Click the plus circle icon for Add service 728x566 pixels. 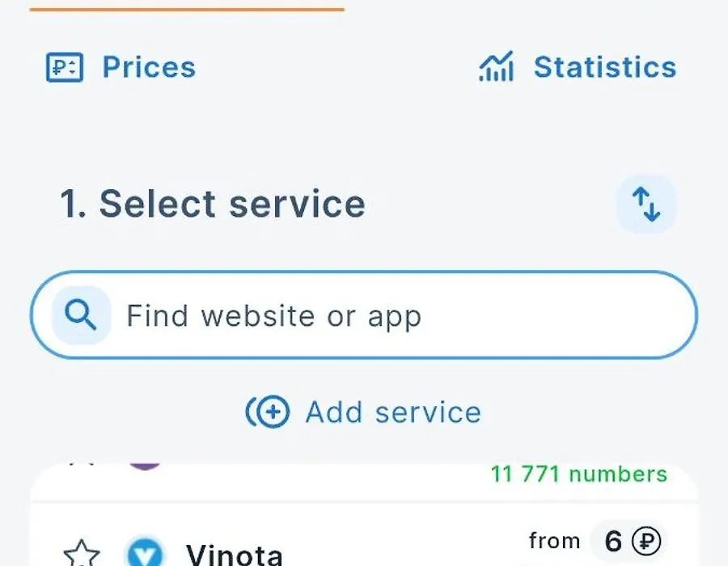(x=268, y=412)
